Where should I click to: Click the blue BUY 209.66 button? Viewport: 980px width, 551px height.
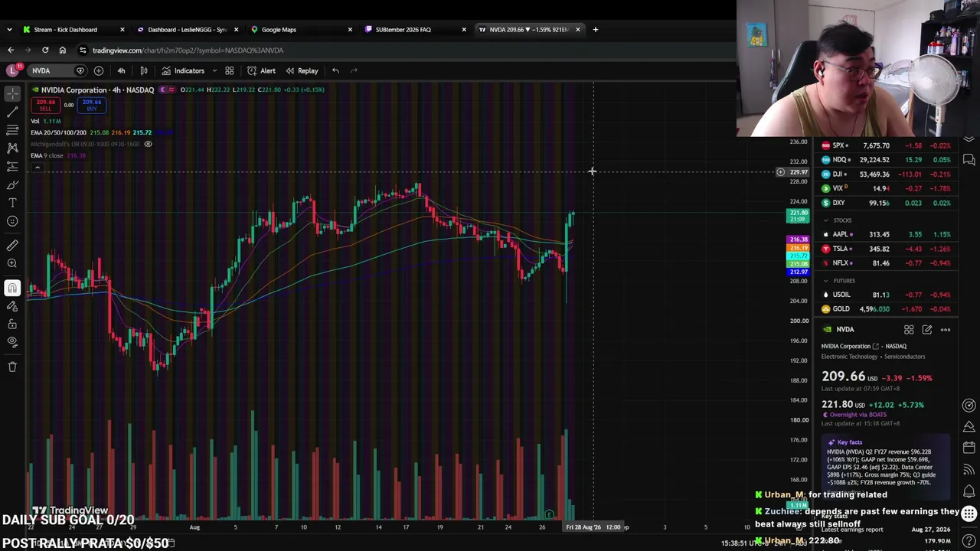click(92, 105)
